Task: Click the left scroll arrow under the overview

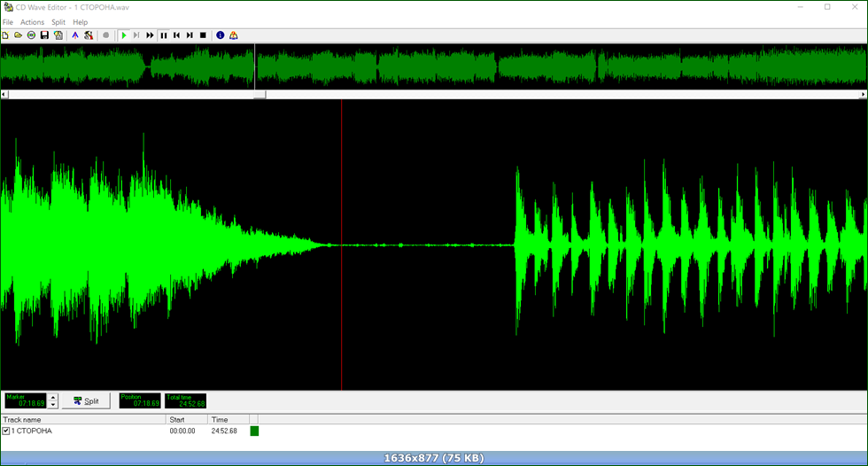Action: [x=4, y=95]
